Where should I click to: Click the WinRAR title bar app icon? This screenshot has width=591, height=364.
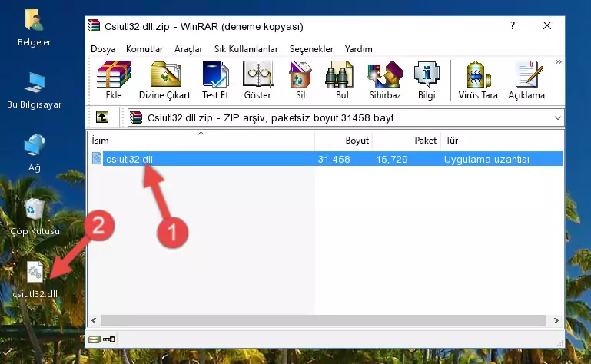94,26
